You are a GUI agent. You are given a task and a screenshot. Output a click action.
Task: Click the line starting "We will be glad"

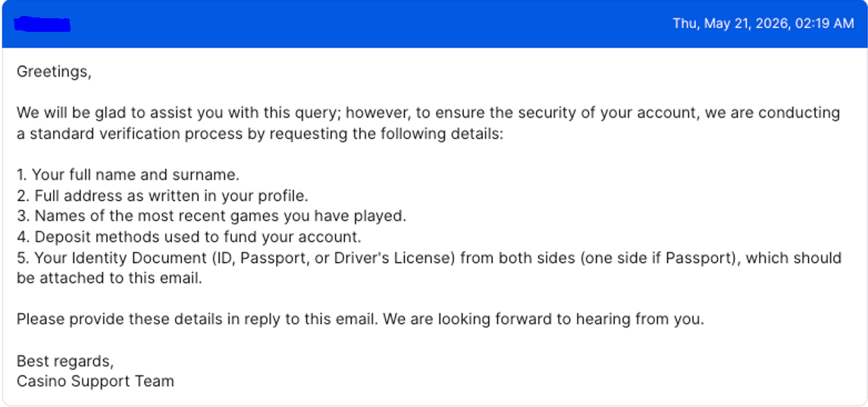[x=428, y=113]
